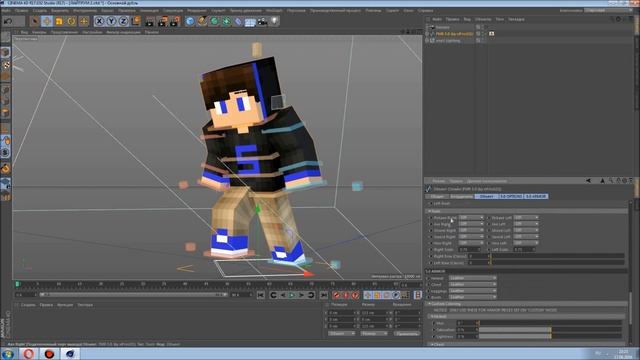Click the blue deformer icon
The height and width of the screenshot is (360, 640).
238,21
